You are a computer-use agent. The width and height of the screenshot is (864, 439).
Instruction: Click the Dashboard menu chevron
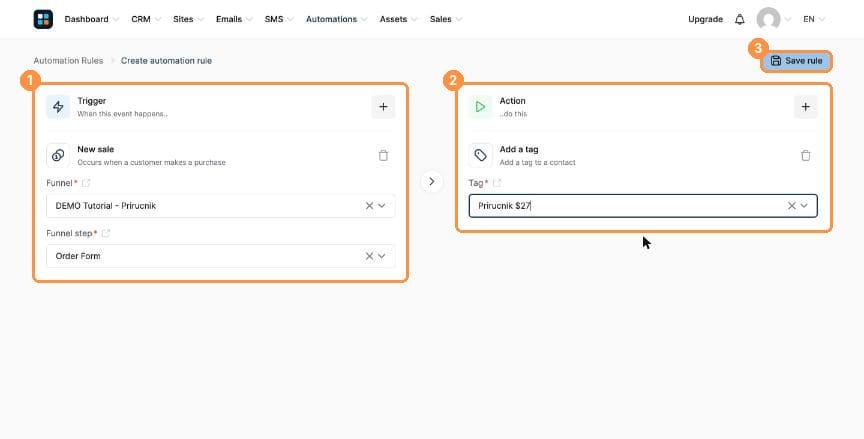(115, 20)
